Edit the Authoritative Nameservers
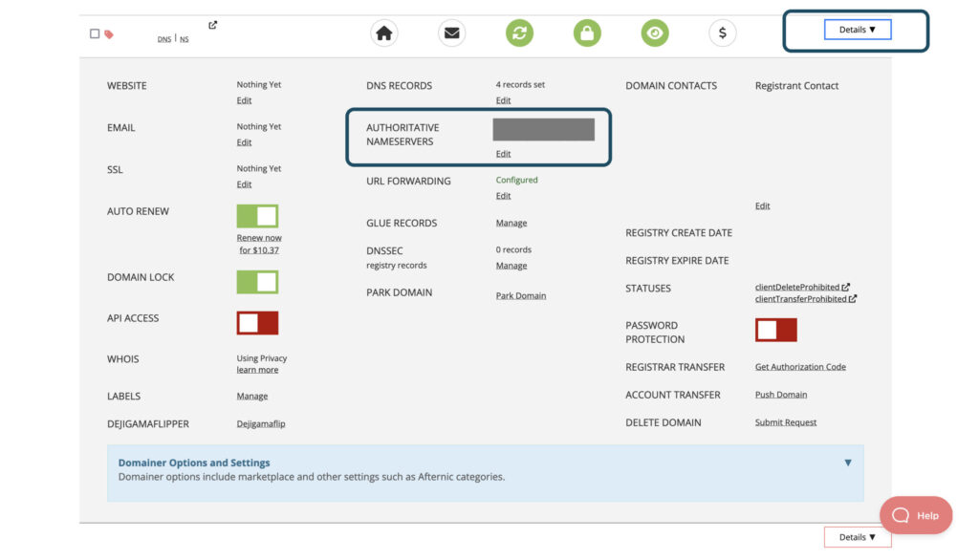 point(503,154)
